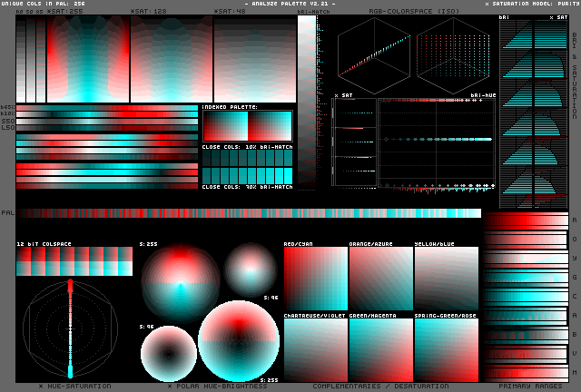Click the bri-hue scatter plot
The width and height of the screenshot is (581, 392).
(x=438, y=142)
